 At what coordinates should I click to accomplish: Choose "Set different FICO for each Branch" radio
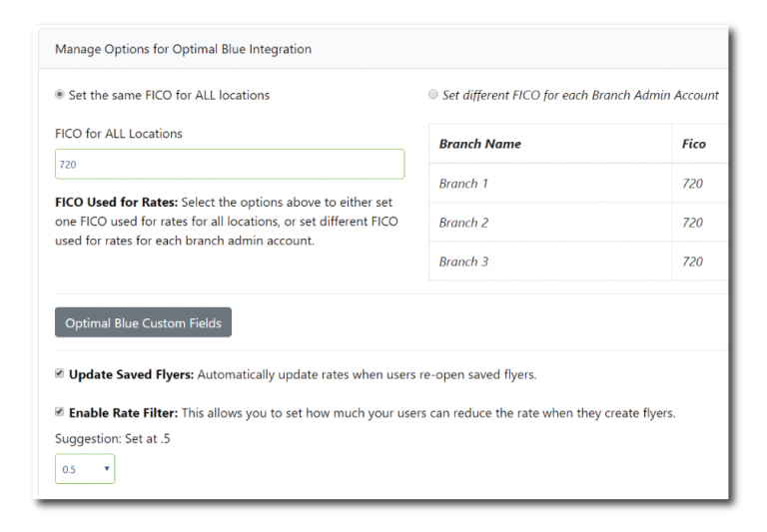coord(432,95)
